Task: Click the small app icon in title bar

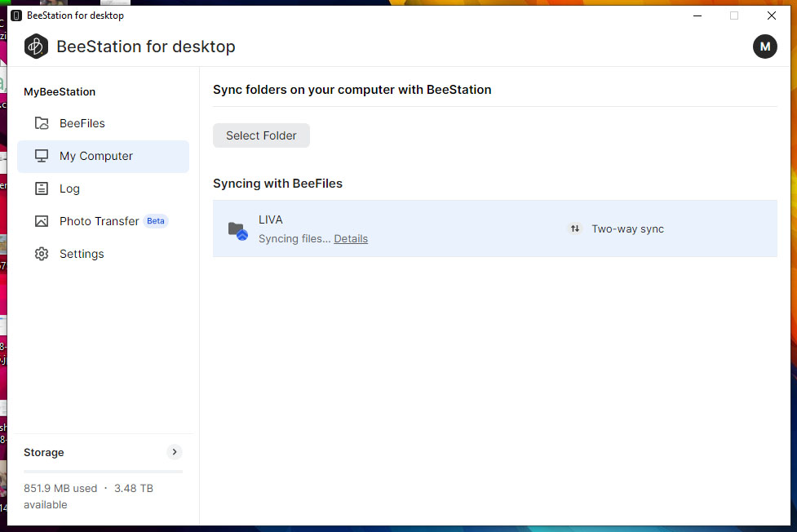Action: [x=15, y=16]
